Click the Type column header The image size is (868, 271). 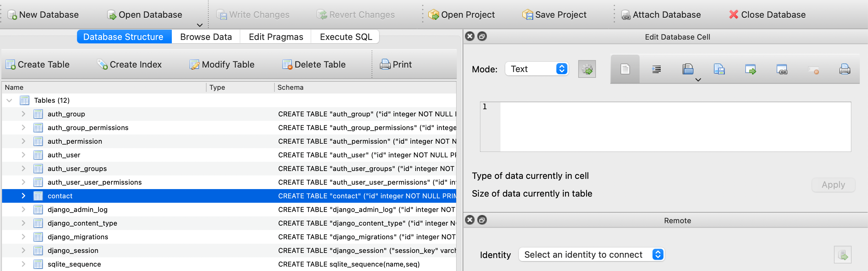(240, 87)
